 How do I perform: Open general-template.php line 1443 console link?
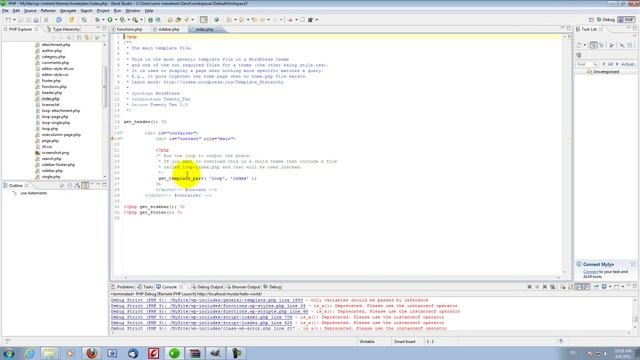(207, 300)
